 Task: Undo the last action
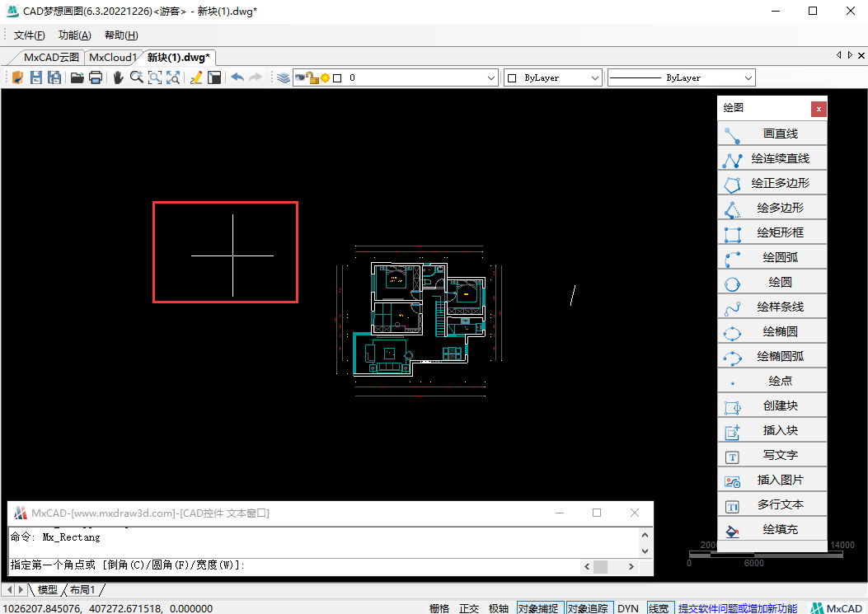click(237, 77)
